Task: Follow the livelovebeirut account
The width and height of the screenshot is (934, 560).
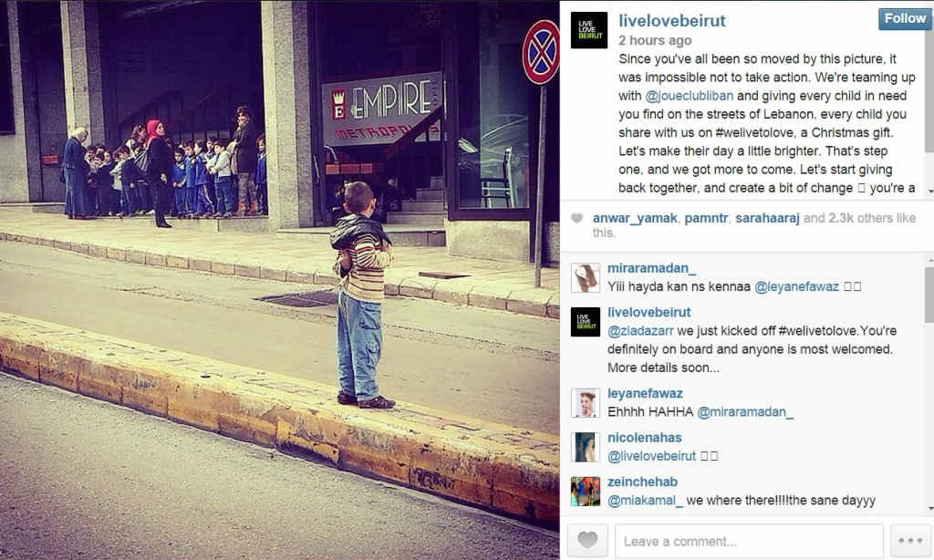Action: (x=905, y=18)
